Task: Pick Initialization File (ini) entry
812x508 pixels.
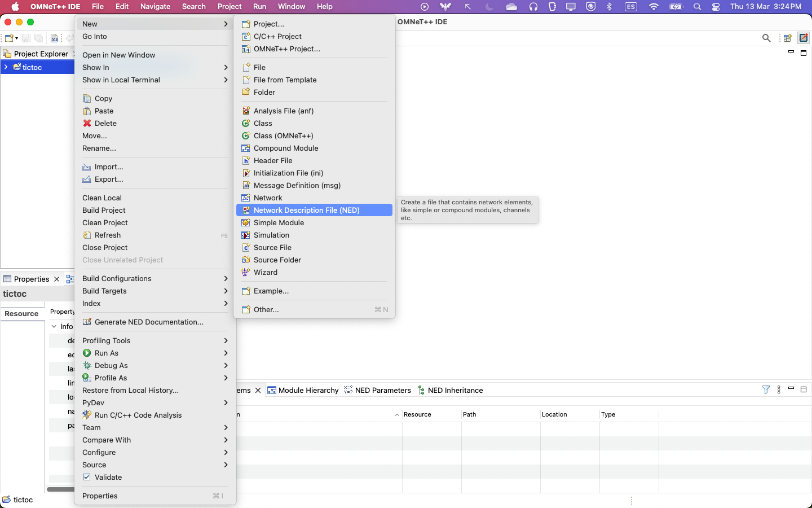Action: pyautogui.click(x=314, y=173)
